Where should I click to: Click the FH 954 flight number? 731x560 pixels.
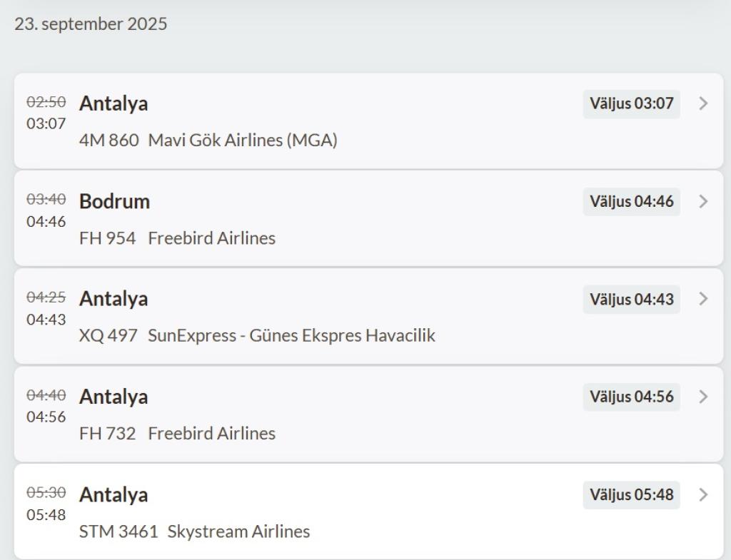click(107, 238)
